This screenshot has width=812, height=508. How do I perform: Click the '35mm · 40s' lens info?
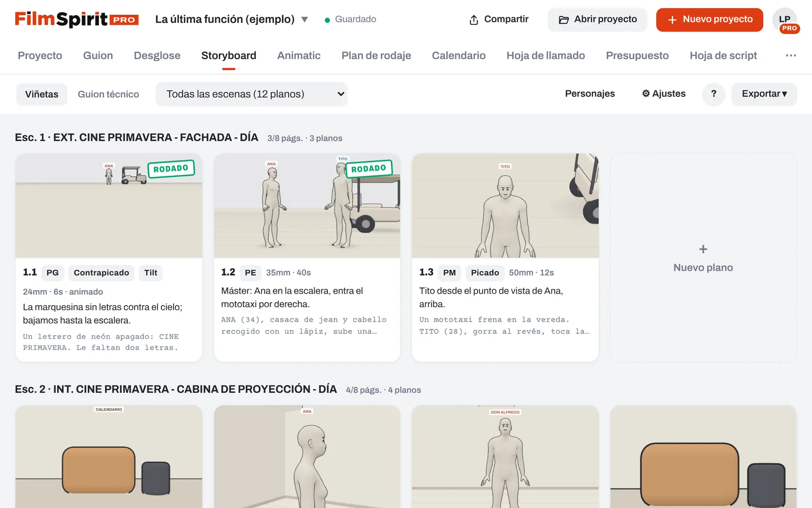coord(288,273)
